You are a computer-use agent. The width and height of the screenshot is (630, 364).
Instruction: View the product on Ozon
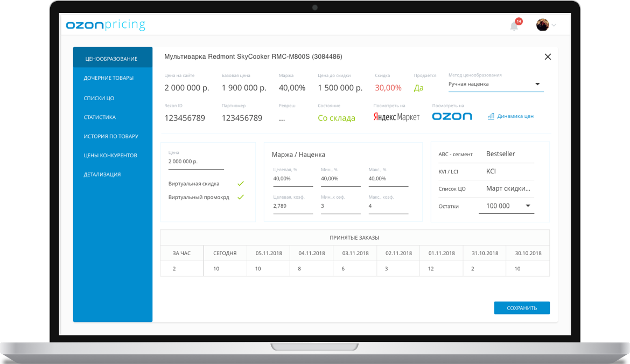pos(452,116)
